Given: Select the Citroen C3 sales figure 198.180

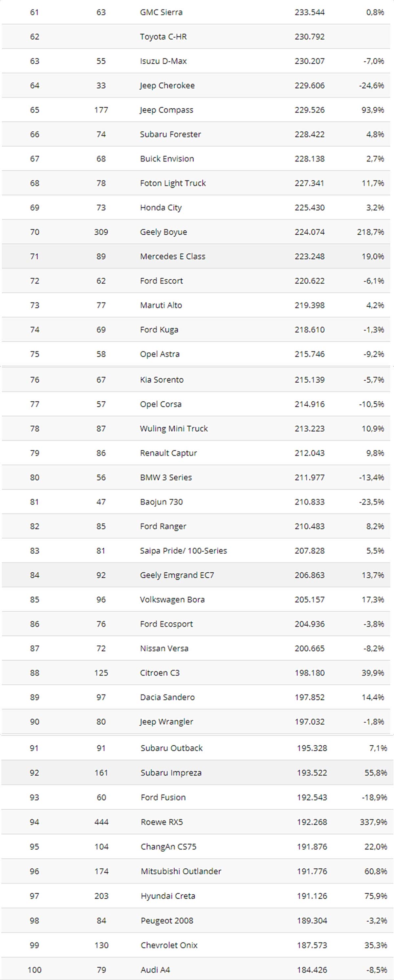Looking at the screenshot, I should [310, 672].
